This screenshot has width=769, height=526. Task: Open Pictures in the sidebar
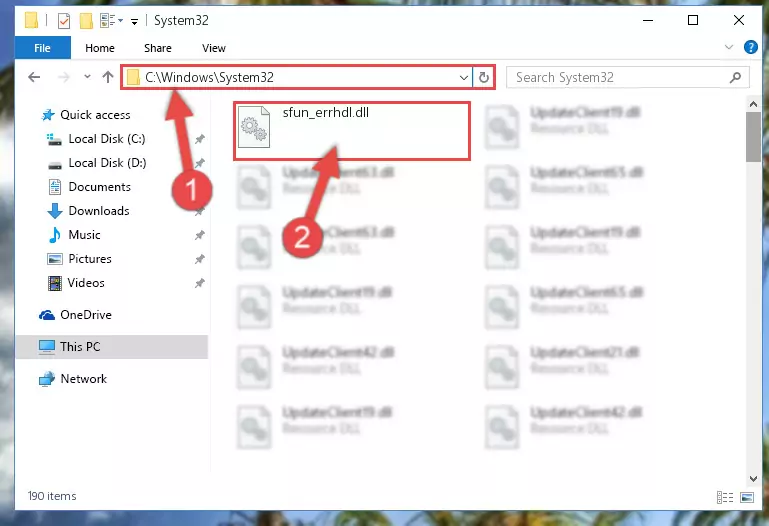[x=90, y=259]
